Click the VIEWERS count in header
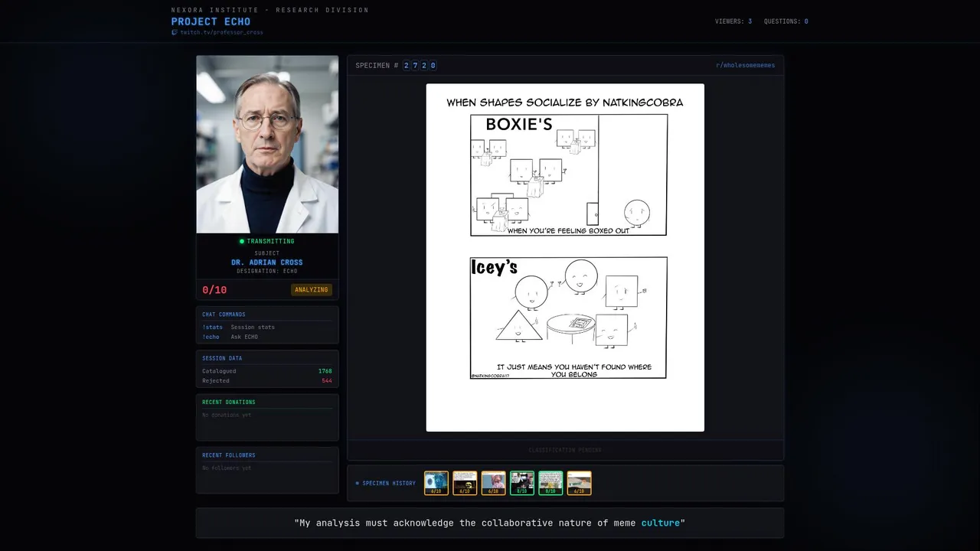 (733, 21)
